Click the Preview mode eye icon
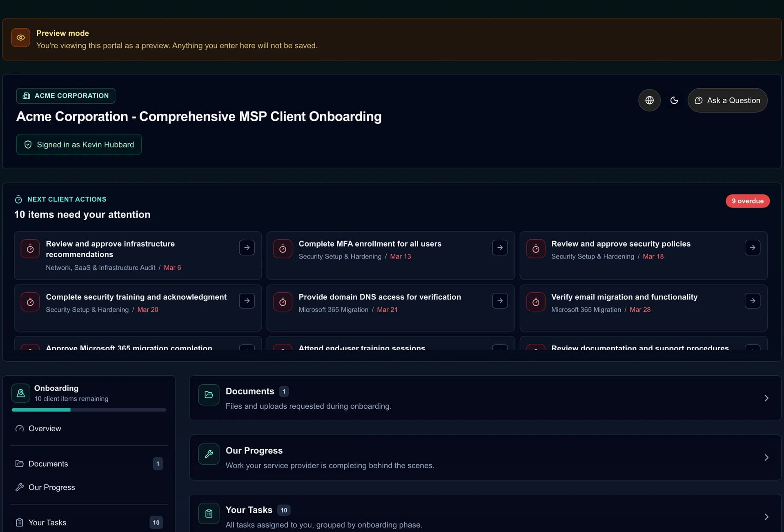The height and width of the screenshot is (532, 784). (x=20, y=38)
